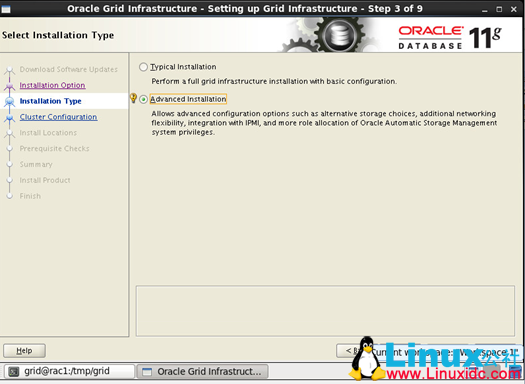Click the Help button

(x=24, y=351)
